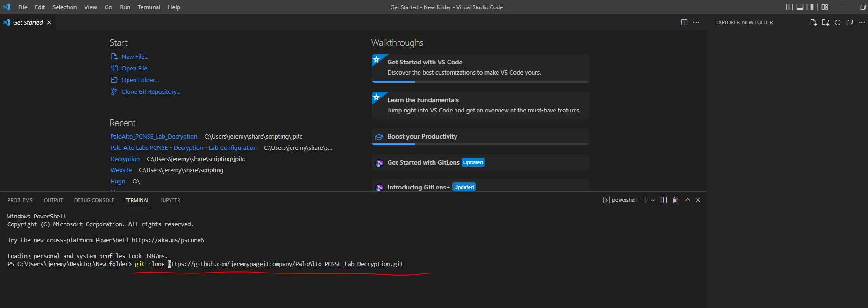Click the New Folder icon in Explorer
The width and height of the screenshot is (868, 308).
(x=825, y=22)
